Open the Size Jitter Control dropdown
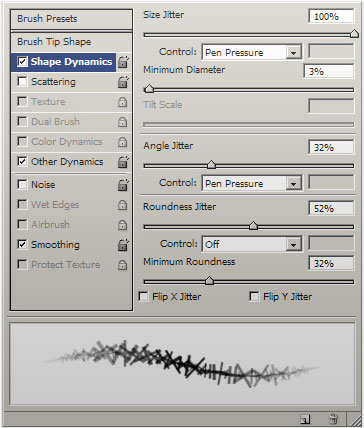Viewport: 364px width, 428px height. (252, 52)
